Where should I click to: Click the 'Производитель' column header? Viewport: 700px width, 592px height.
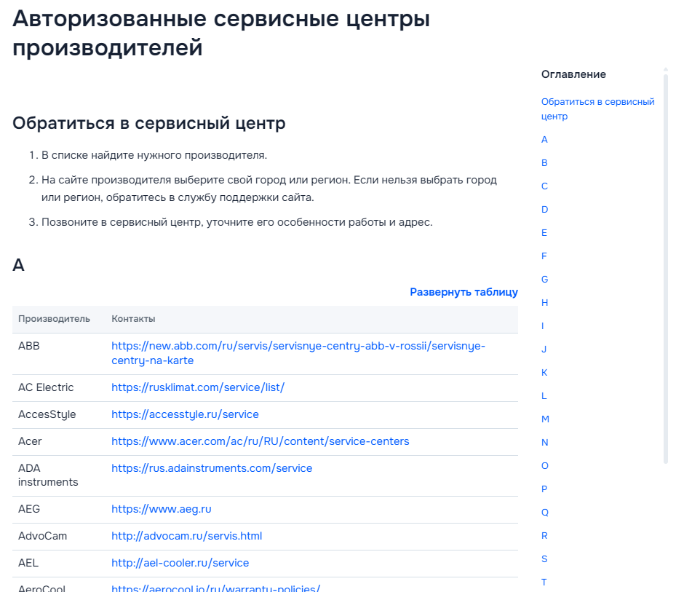pyautogui.click(x=54, y=318)
